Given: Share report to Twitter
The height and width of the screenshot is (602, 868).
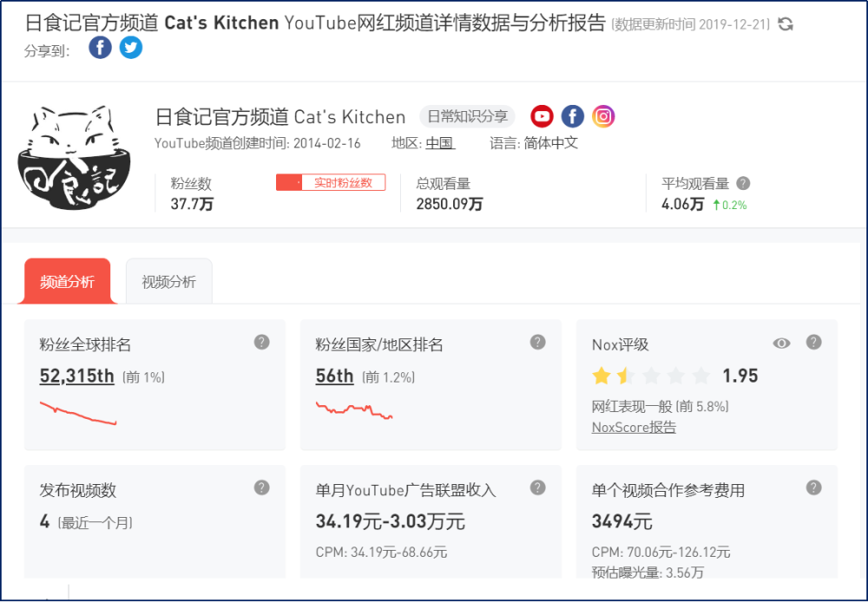Looking at the screenshot, I should pos(131,48).
